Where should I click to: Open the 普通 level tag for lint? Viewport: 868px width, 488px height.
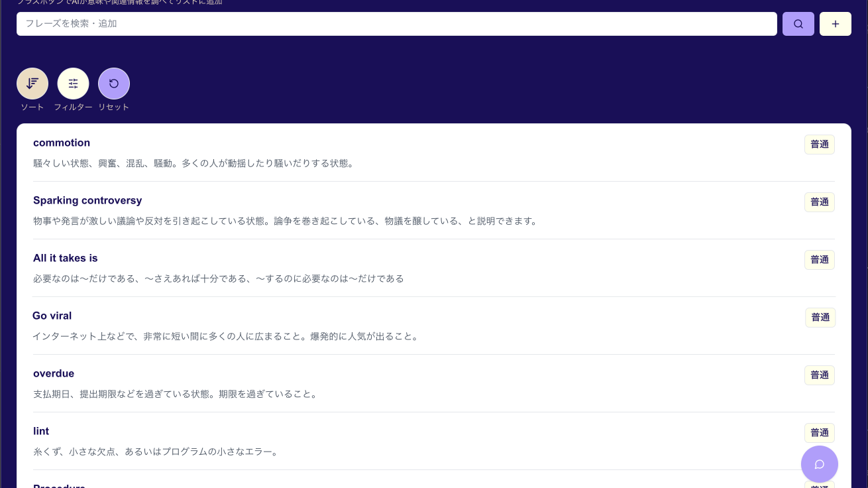(820, 433)
